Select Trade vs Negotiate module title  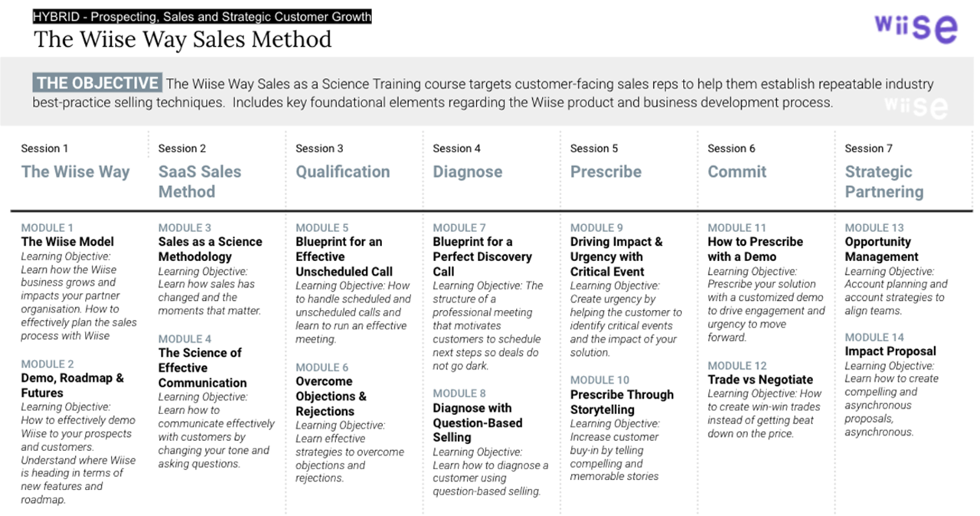coord(760,380)
